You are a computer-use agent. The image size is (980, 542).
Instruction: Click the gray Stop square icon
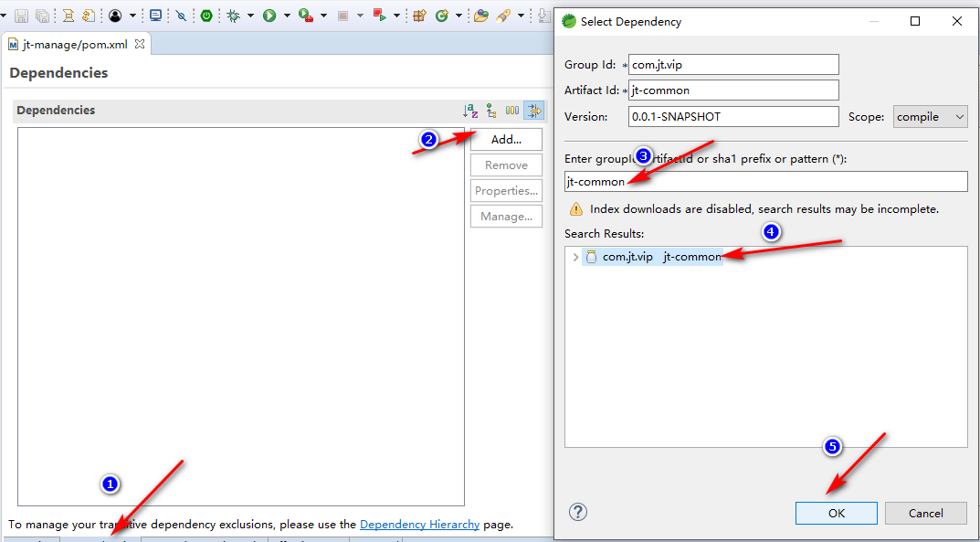tap(342, 16)
